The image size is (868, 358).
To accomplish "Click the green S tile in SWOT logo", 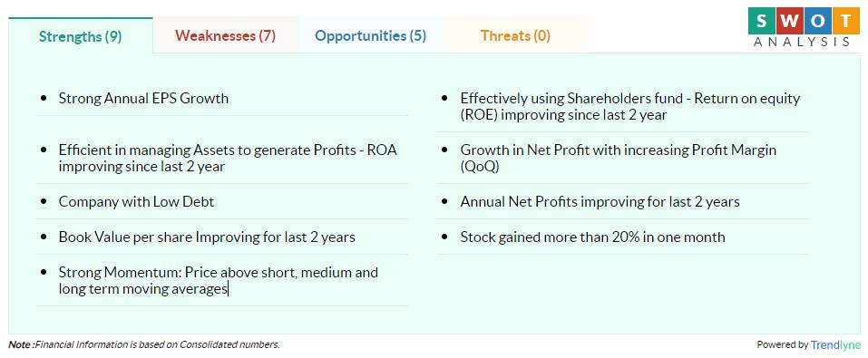I will pos(762,21).
